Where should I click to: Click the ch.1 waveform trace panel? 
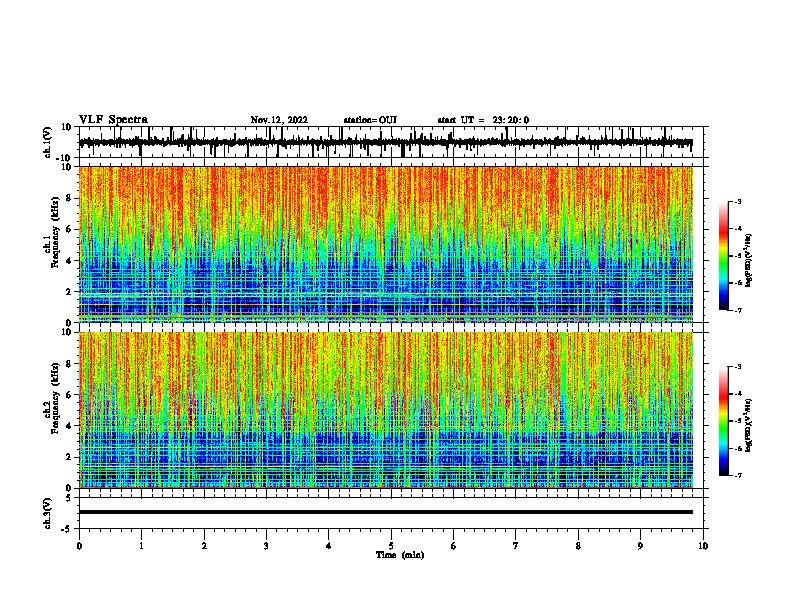393,142
